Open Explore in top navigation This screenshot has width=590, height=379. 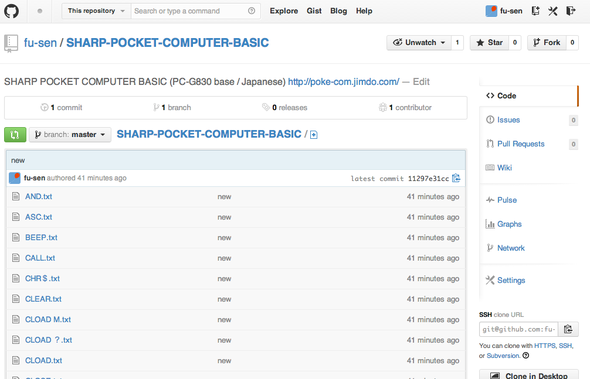pyautogui.click(x=284, y=11)
